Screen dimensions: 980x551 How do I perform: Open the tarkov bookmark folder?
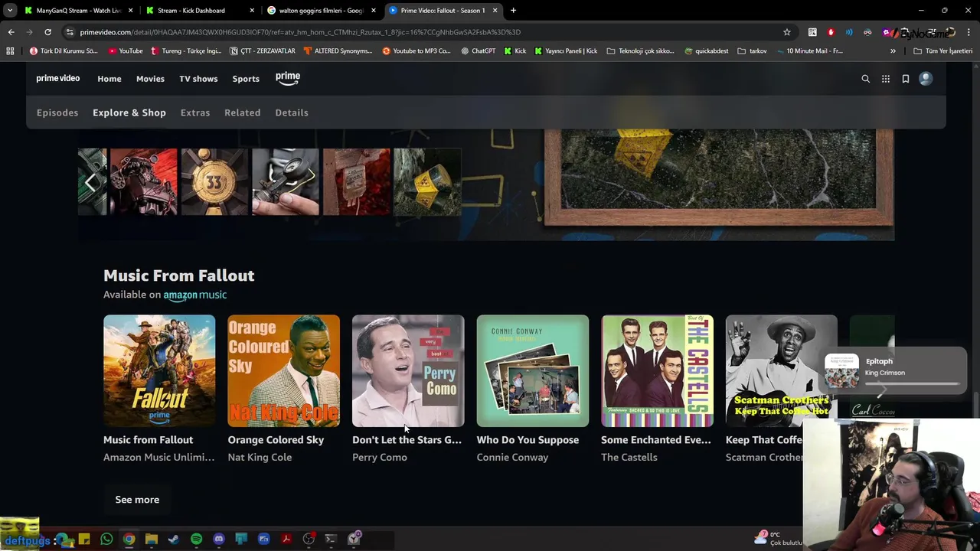752,51
